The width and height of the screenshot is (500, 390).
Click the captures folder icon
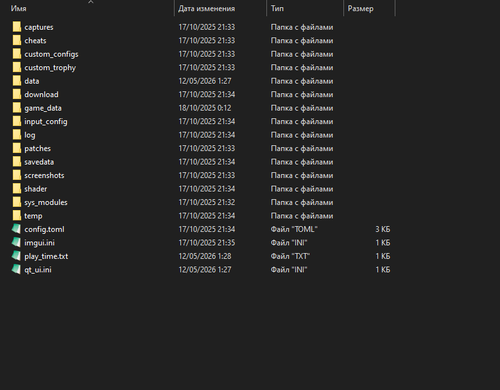[x=17, y=27]
